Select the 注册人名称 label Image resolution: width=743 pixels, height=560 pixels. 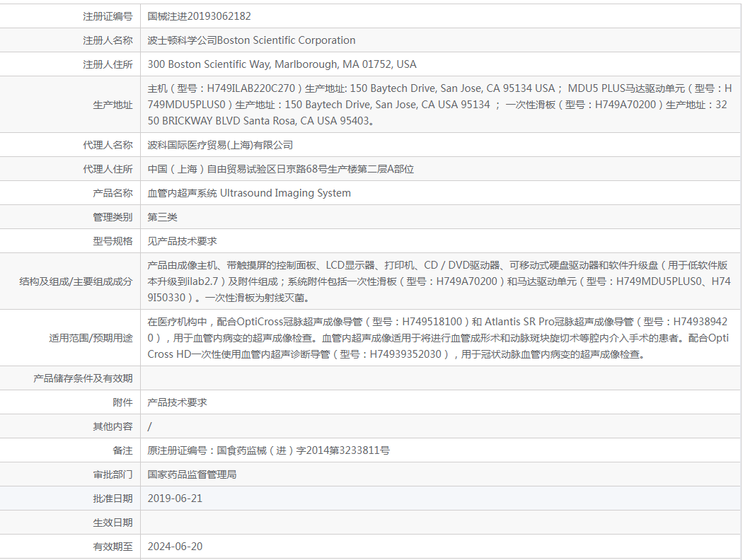pos(108,40)
